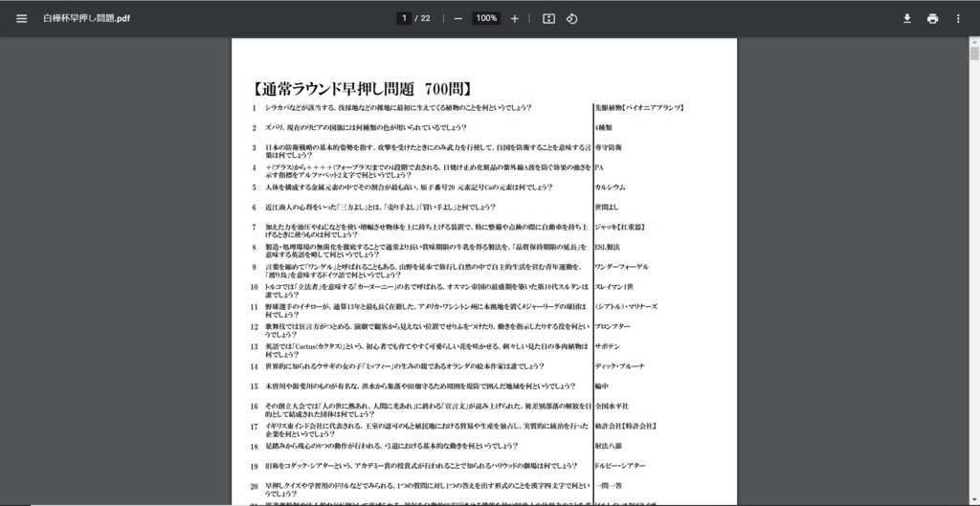Click question 15 about 木曽川
This screenshot has width=980, height=506.
[420, 386]
